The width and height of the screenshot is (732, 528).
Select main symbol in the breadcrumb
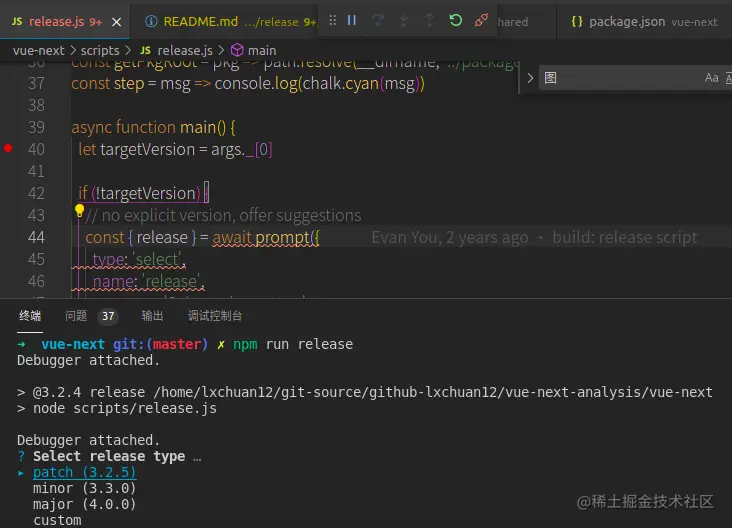click(262, 50)
